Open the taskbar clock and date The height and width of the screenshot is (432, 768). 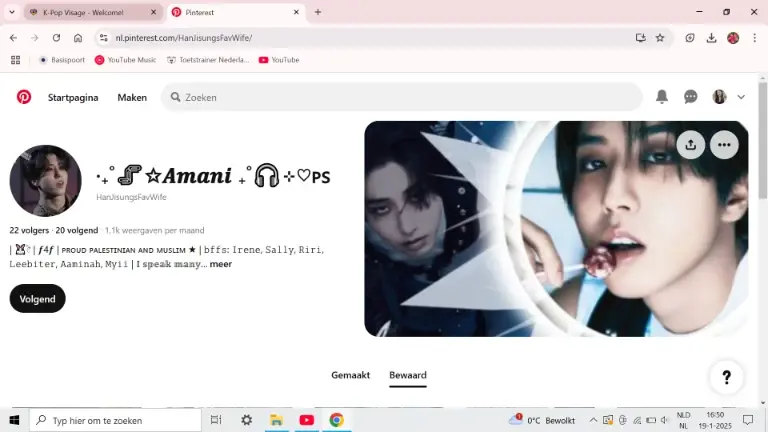tap(715, 420)
